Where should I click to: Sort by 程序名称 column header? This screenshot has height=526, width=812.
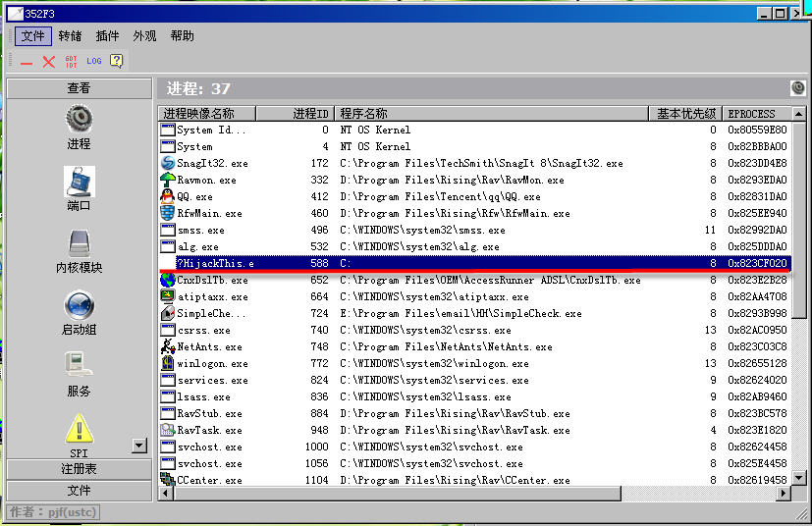click(492, 114)
